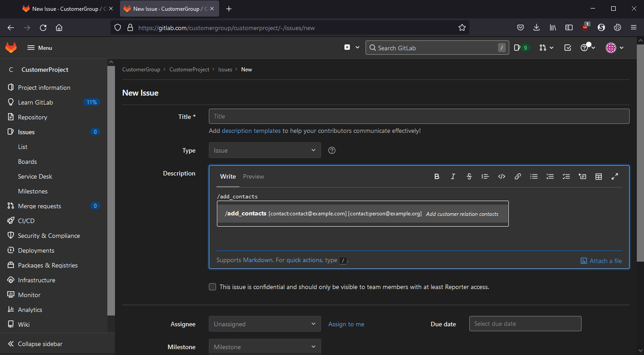Apply strikethrough formatting
The image size is (644, 355).
[469, 177]
